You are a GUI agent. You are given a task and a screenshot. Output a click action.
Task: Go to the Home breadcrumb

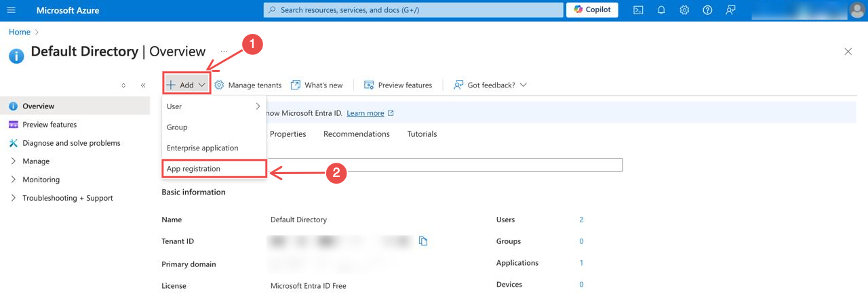[19, 32]
